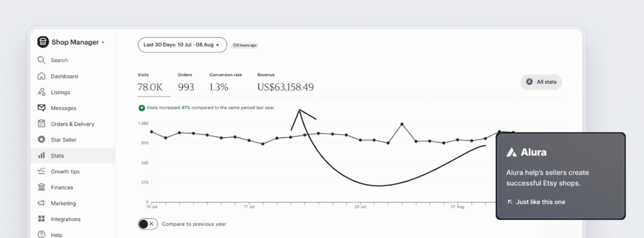
Task: Open Orders & Delivery section
Action: [73, 124]
